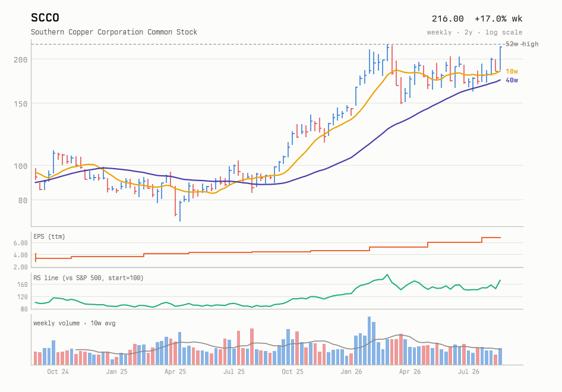Click the 80 RS axis label
The height and width of the screenshot is (392, 562).
(24, 309)
